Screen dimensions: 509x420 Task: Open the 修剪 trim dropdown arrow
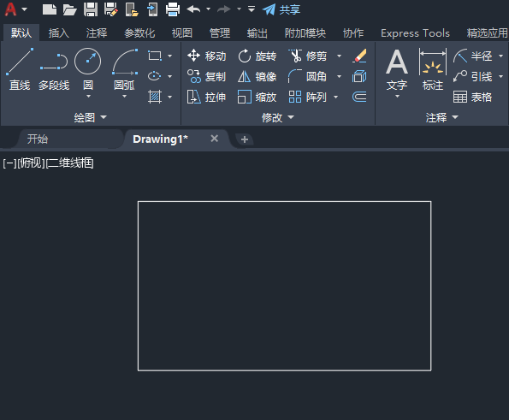340,56
